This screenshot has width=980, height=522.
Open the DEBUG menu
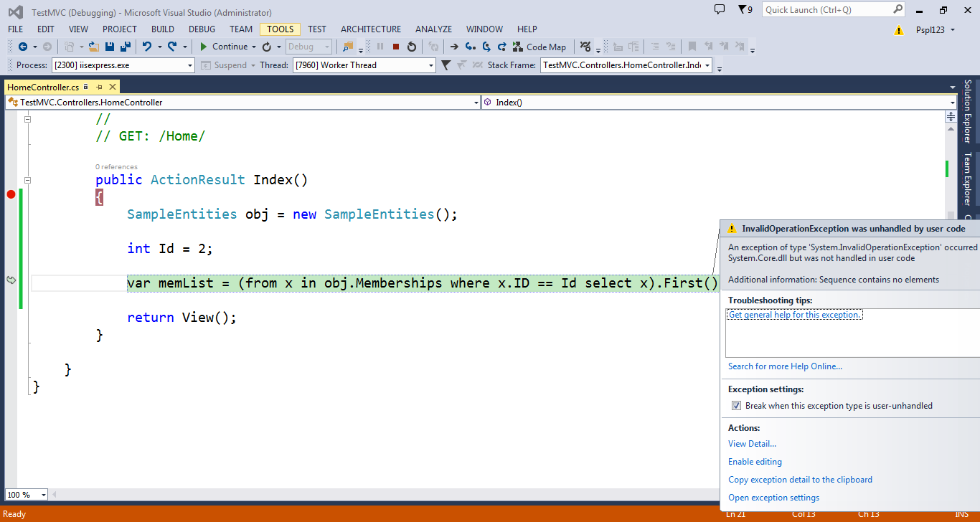(202, 29)
